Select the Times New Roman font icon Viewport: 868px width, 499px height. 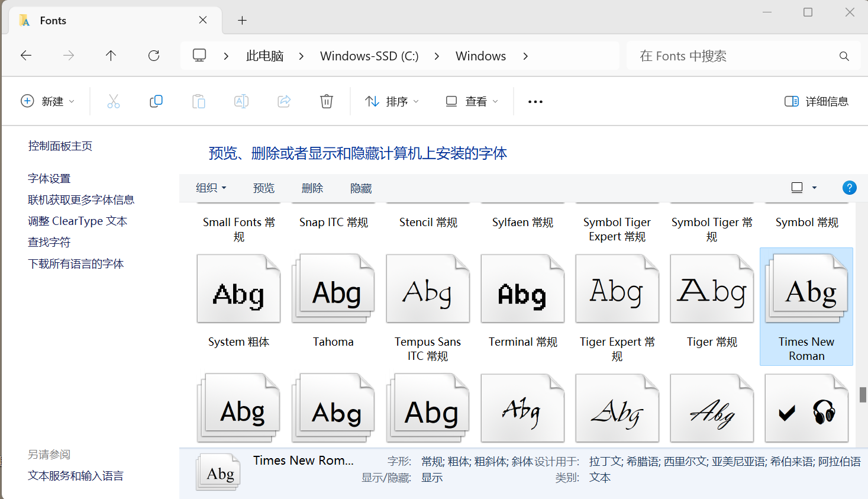806,289
